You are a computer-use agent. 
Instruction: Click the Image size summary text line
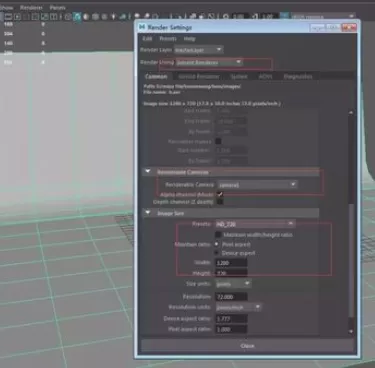click(212, 104)
